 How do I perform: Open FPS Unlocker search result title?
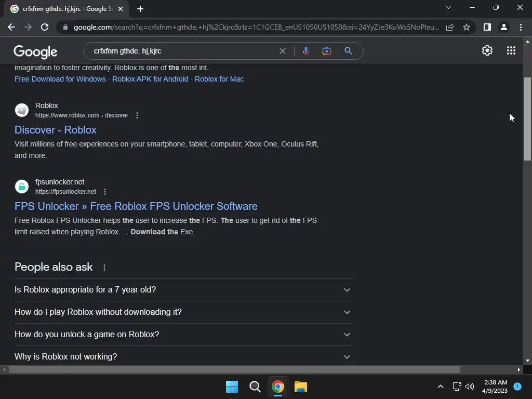click(136, 206)
